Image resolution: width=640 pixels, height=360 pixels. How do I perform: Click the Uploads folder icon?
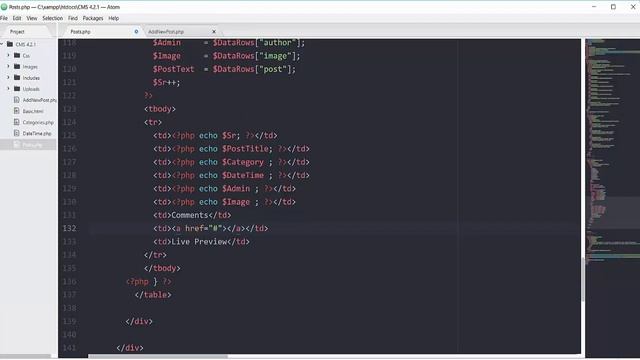pos(17,89)
